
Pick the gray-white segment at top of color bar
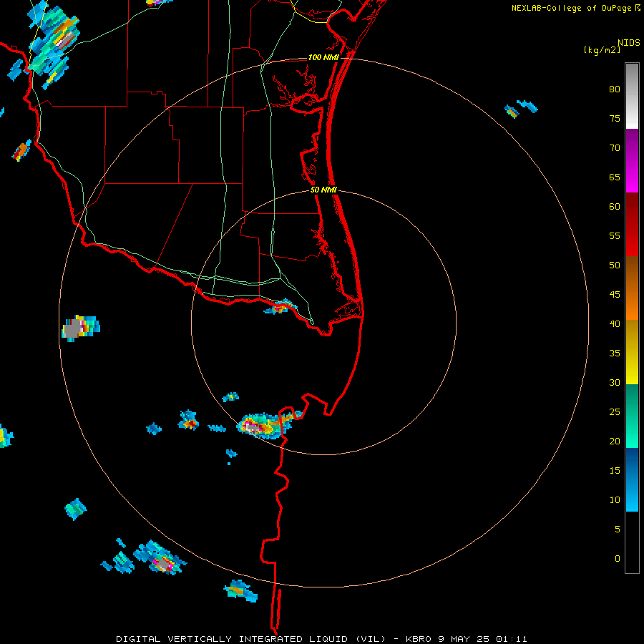pos(632,96)
